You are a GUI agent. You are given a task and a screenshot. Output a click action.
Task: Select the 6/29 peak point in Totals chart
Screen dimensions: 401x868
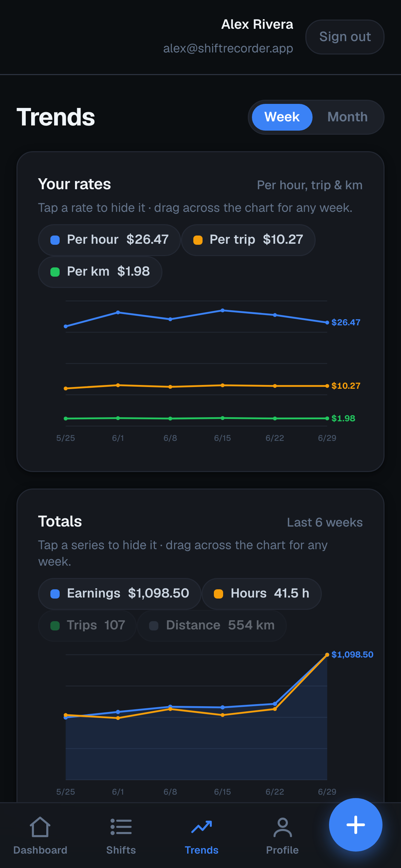pos(327,654)
